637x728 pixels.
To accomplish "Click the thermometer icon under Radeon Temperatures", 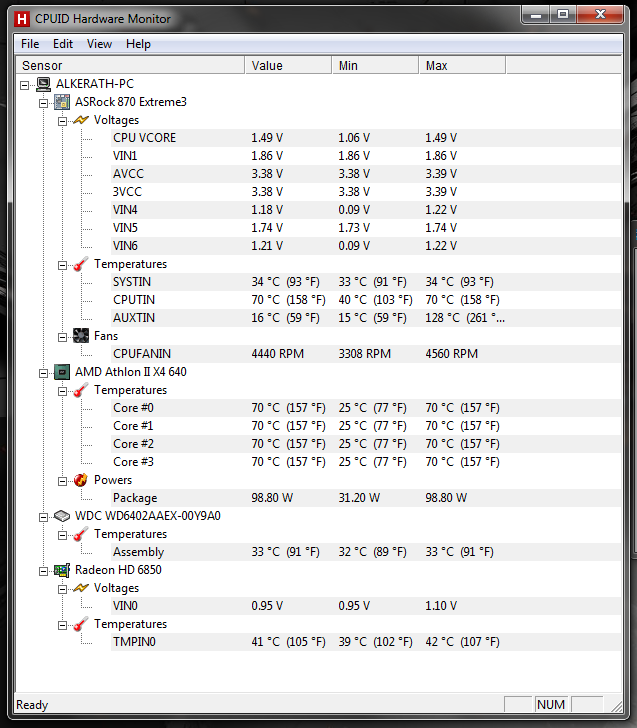I will click(81, 624).
